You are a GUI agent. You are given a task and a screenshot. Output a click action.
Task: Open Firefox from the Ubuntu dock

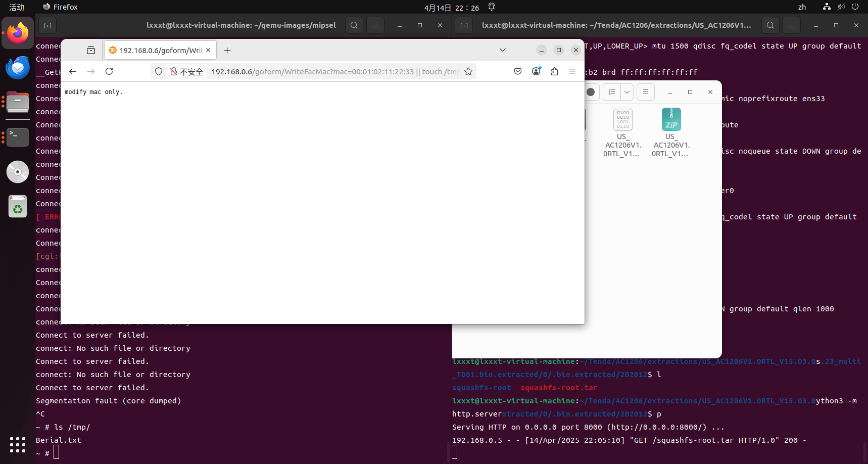(18, 33)
